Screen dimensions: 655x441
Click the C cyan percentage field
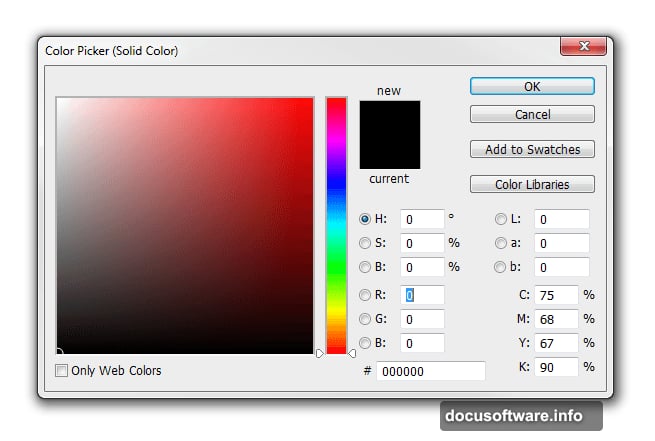556,295
